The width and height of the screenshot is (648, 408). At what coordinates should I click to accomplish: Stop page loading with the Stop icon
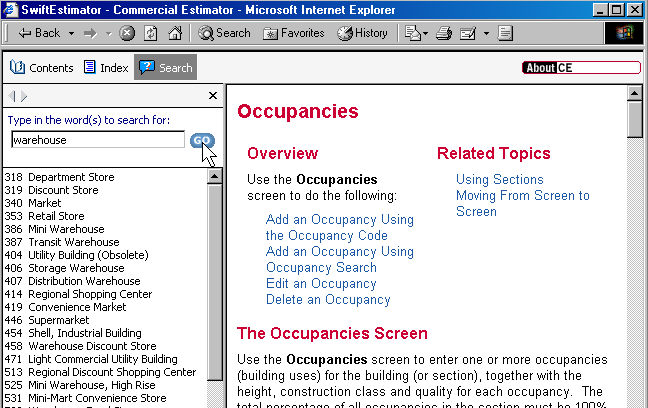click(127, 33)
